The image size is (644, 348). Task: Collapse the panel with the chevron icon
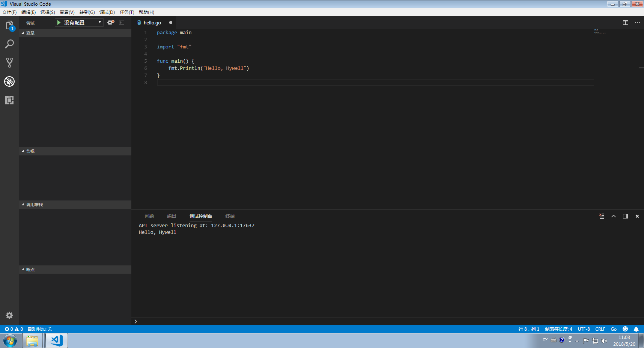[614, 216]
